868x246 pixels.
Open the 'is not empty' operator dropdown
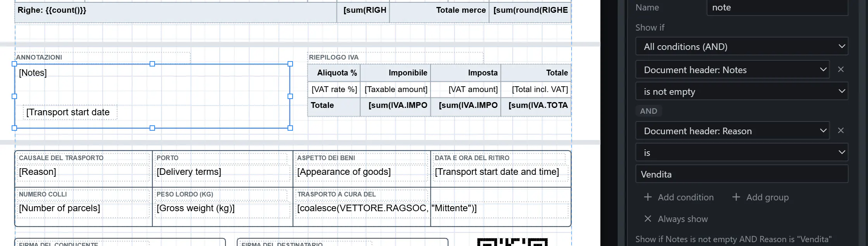pos(742,91)
